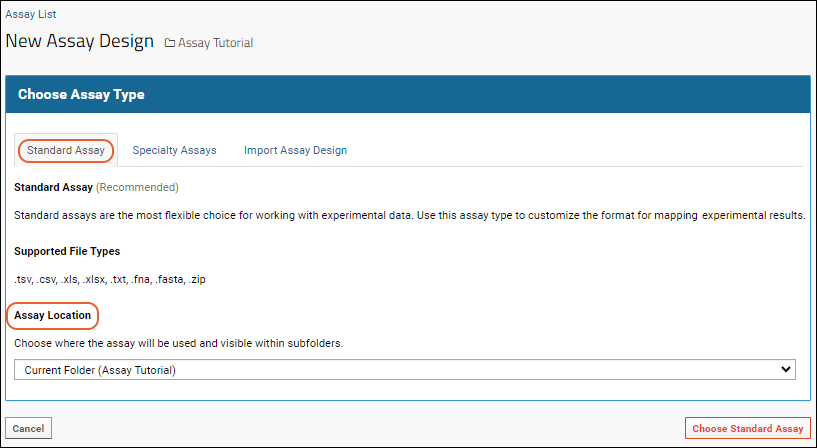Click the bold Standard Assay heading under tabs
The width and height of the screenshot is (817, 448).
53,187
